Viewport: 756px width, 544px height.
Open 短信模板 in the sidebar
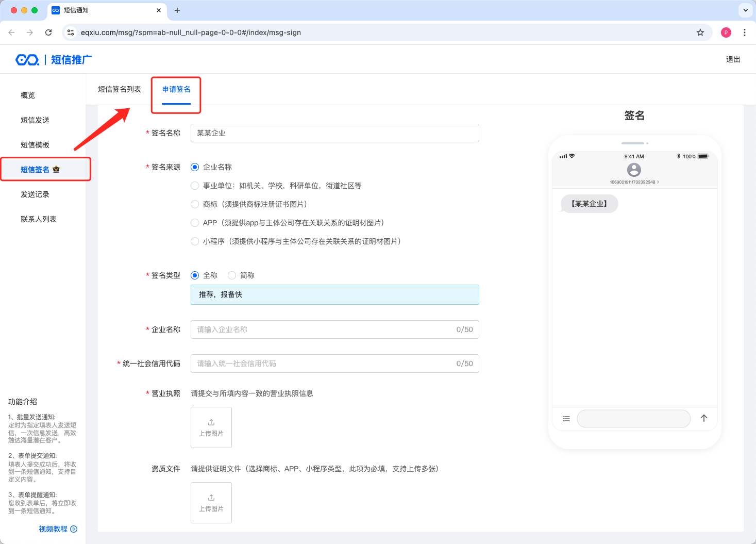pyautogui.click(x=35, y=145)
